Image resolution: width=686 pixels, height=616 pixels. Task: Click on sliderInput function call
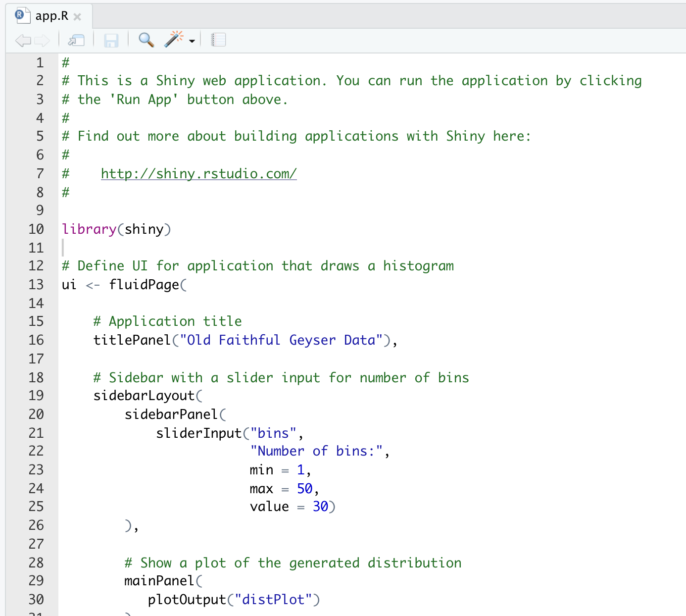pyautogui.click(x=198, y=433)
